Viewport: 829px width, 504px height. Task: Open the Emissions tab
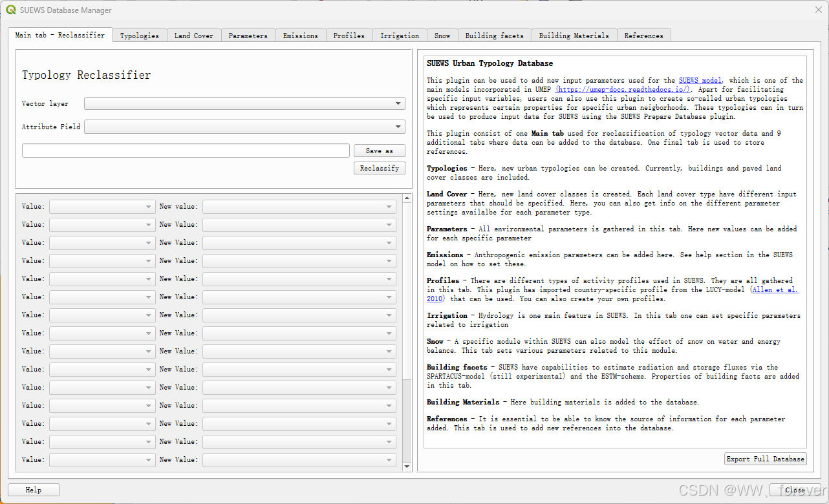tap(301, 36)
